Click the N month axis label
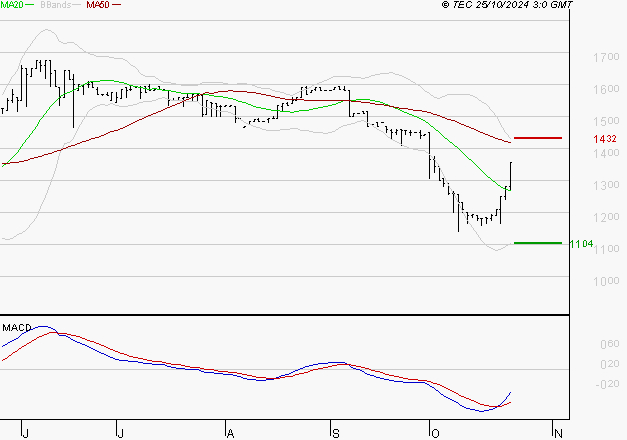 coord(558,434)
